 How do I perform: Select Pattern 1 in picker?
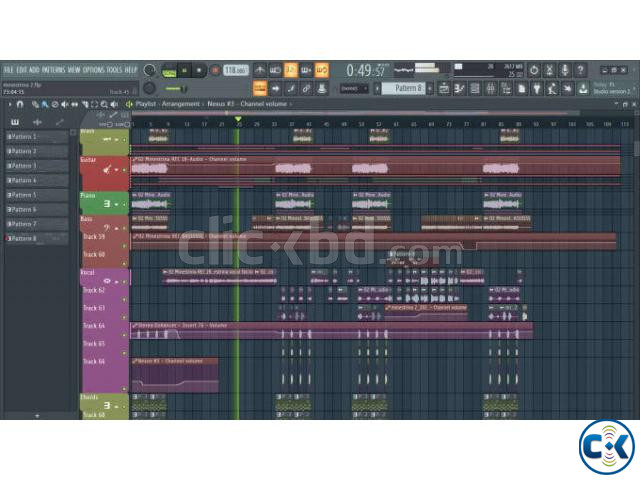point(37,137)
